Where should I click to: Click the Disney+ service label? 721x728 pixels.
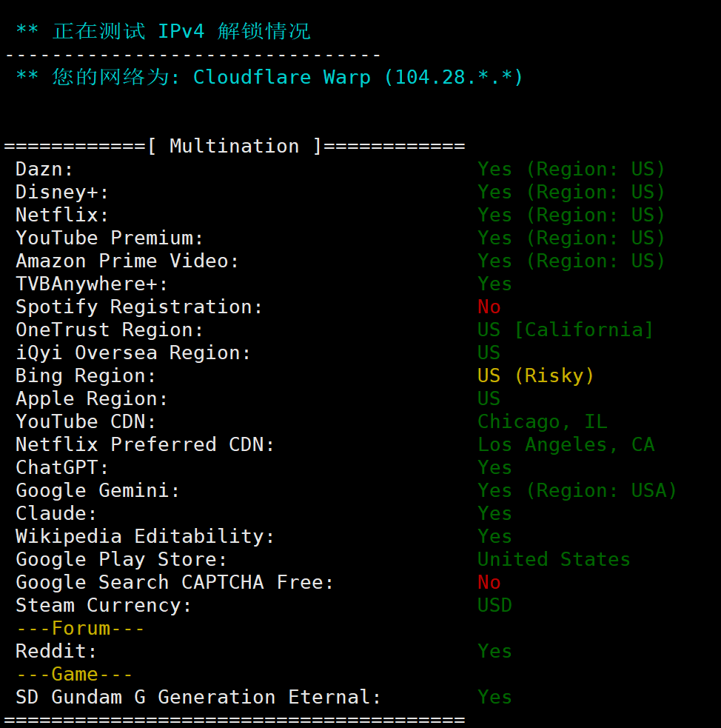point(62,193)
